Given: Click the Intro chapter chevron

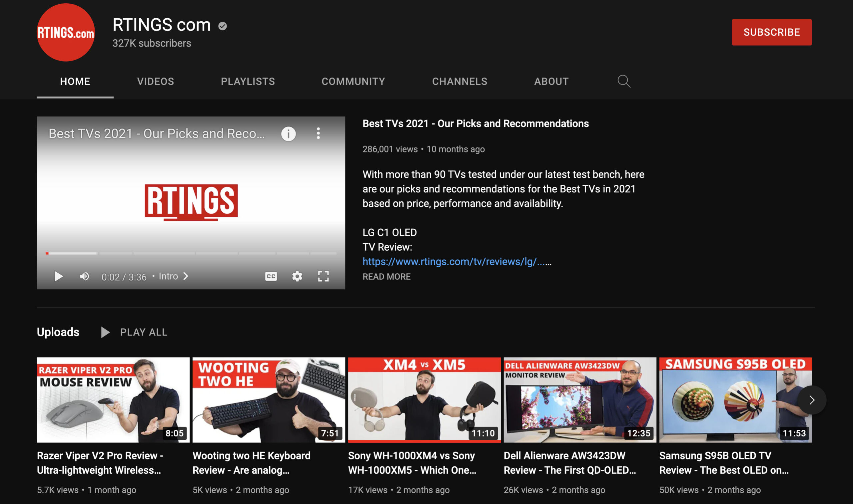Looking at the screenshot, I should click(x=186, y=276).
